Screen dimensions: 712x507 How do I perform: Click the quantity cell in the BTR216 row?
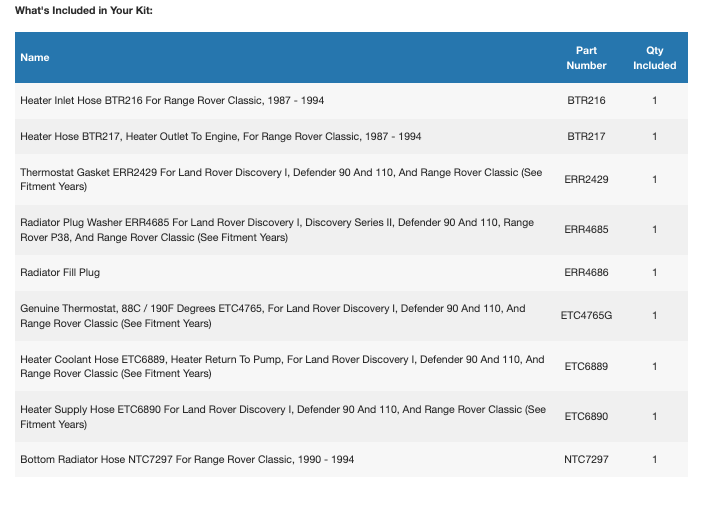click(x=654, y=100)
